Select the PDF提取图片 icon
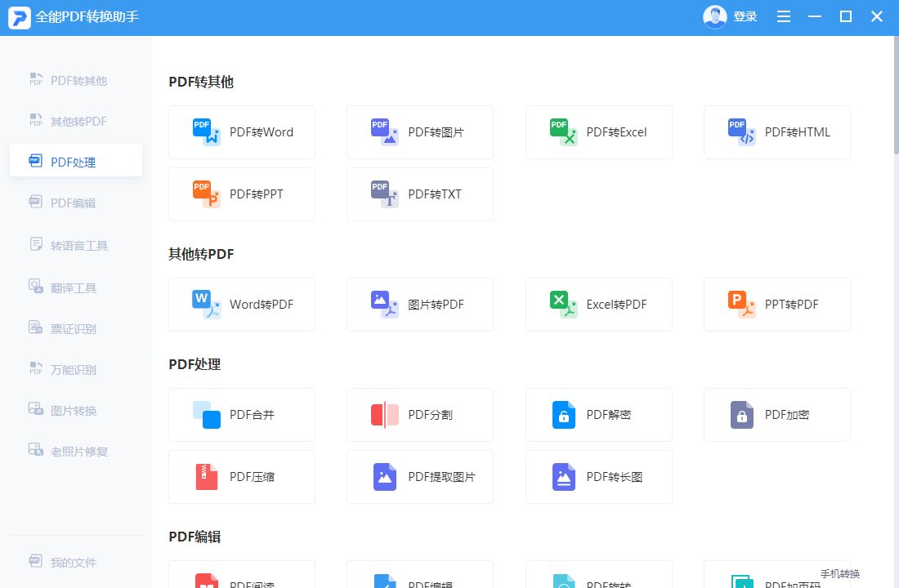 pos(385,477)
